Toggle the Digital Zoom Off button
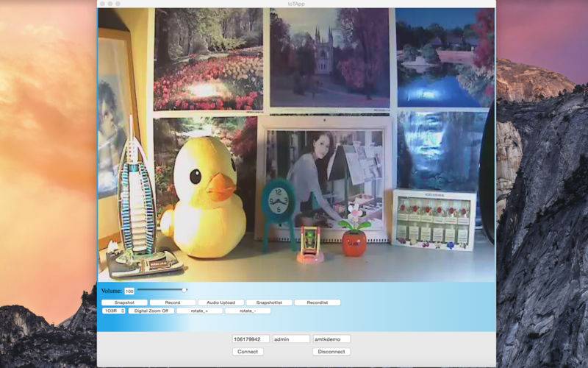Viewport: 588px width, 368px height. [x=151, y=311]
